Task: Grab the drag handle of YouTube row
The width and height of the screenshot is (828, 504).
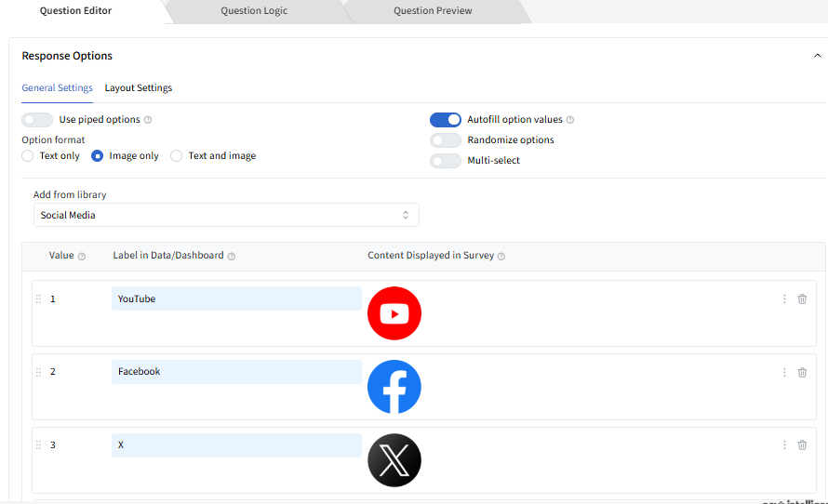Action: [x=38, y=299]
